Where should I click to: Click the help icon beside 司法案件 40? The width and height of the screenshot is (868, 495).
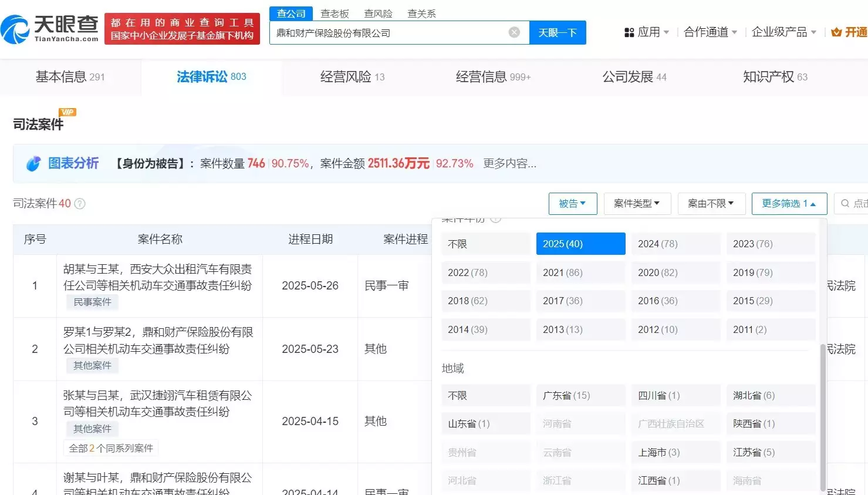coord(80,204)
